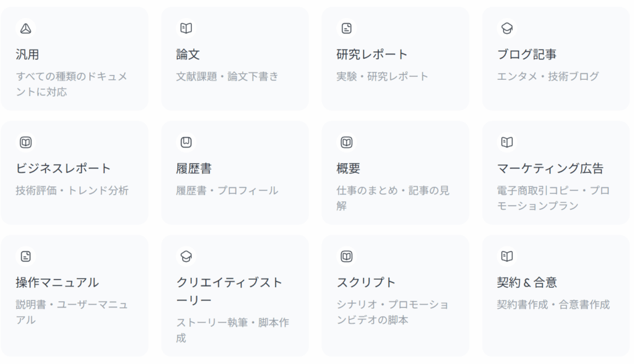Click the note icon above 研究レポート
The width and height of the screenshot is (634, 364).
coord(347,28)
